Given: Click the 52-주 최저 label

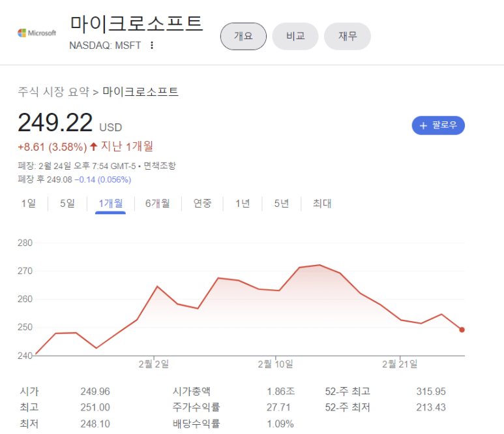Looking at the screenshot, I should pos(348,408).
